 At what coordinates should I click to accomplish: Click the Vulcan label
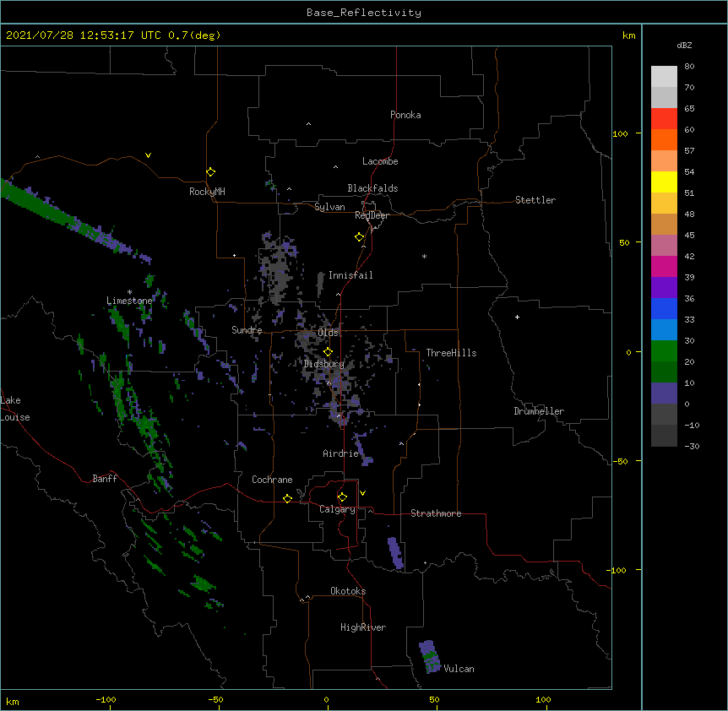459,669
